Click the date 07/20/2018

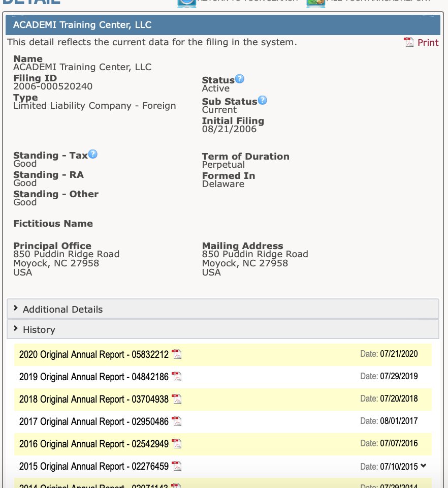(x=399, y=399)
